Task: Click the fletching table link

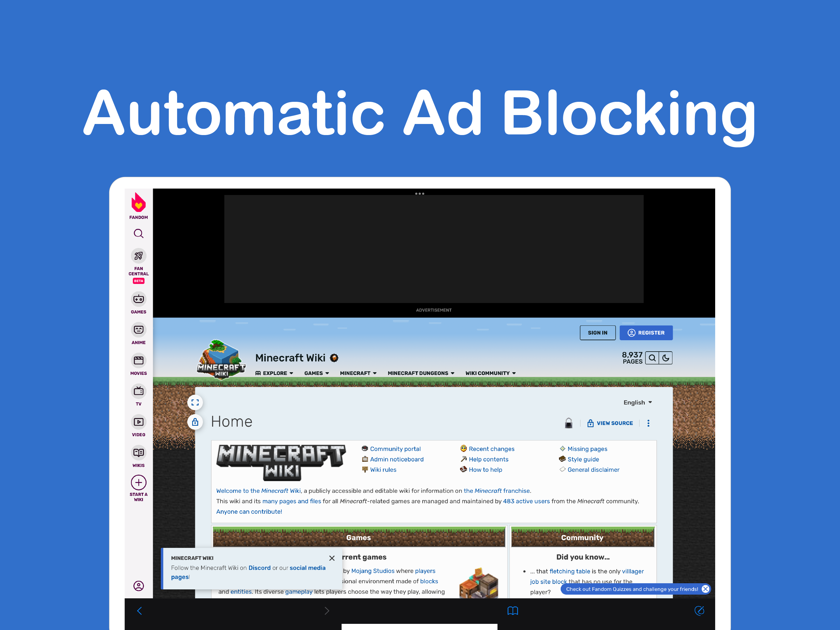Action: point(570,572)
